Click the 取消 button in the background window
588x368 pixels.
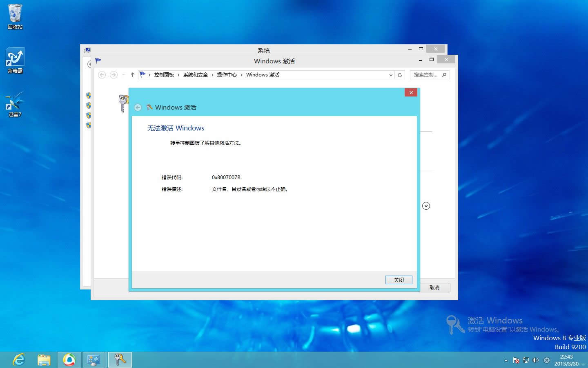434,287
